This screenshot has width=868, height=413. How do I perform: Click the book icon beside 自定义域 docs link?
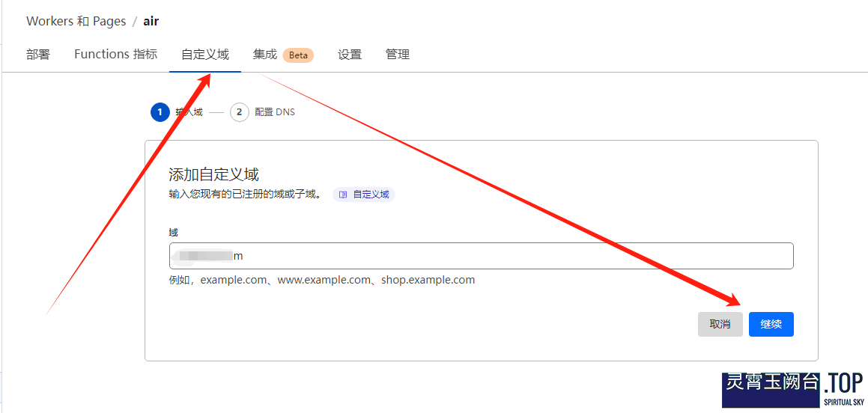(x=343, y=195)
